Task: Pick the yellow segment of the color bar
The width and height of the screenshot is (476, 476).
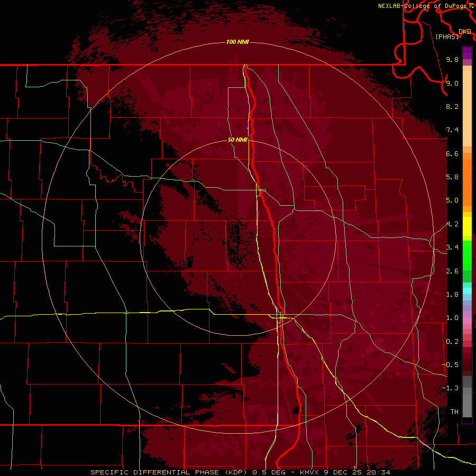Action: tap(467, 226)
